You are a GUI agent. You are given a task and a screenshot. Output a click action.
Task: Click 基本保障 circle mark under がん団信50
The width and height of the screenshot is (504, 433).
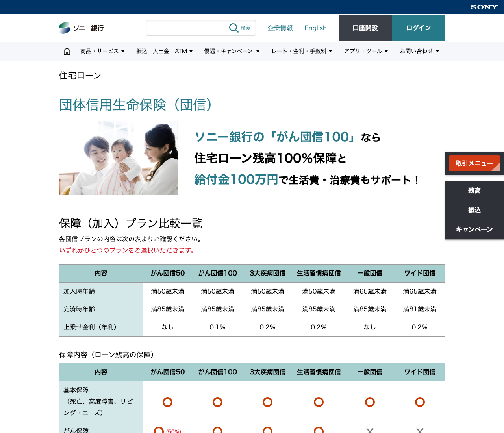(168, 402)
